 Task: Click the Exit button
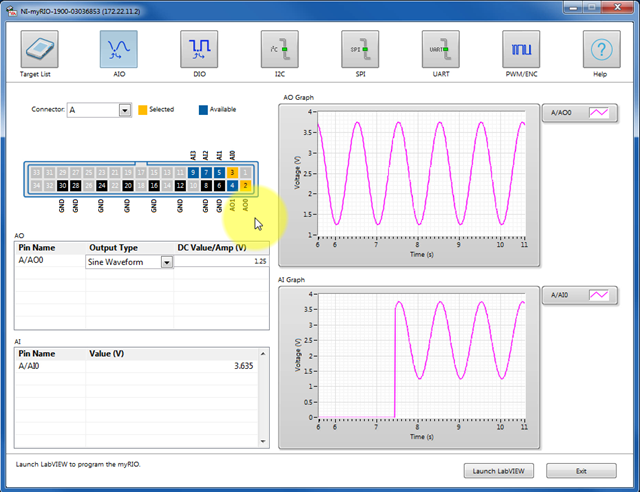(x=581, y=471)
